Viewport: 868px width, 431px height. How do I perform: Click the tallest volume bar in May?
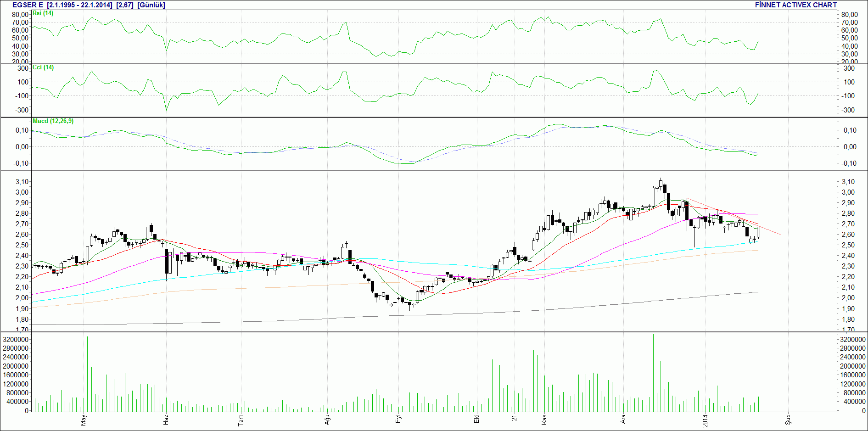tap(87, 374)
